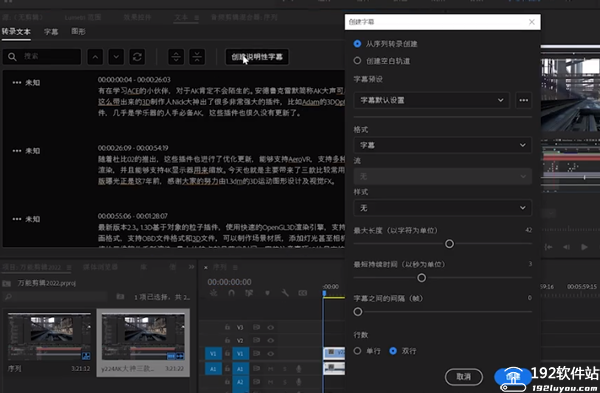Select the y224AK大神三款 clip thumbnail
The width and height of the screenshot is (600, 393).
pyautogui.click(x=143, y=337)
